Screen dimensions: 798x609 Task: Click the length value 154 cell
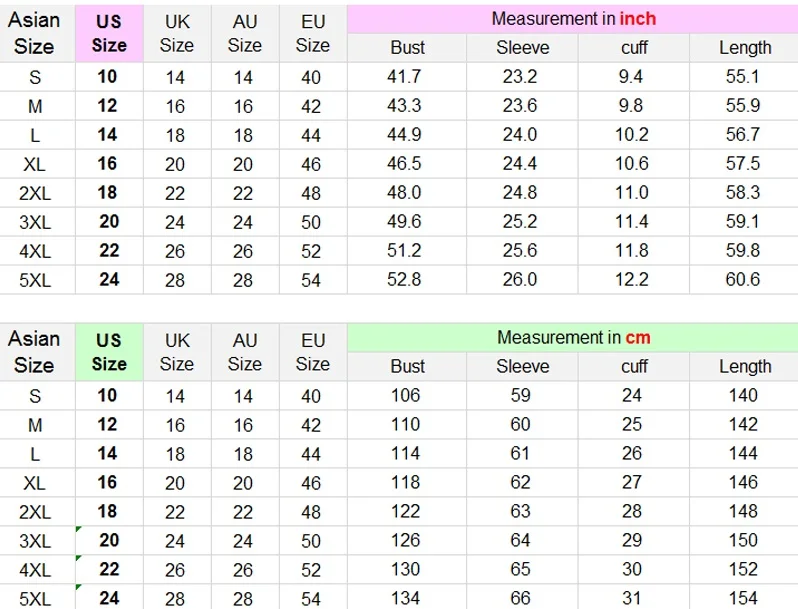tap(744, 599)
